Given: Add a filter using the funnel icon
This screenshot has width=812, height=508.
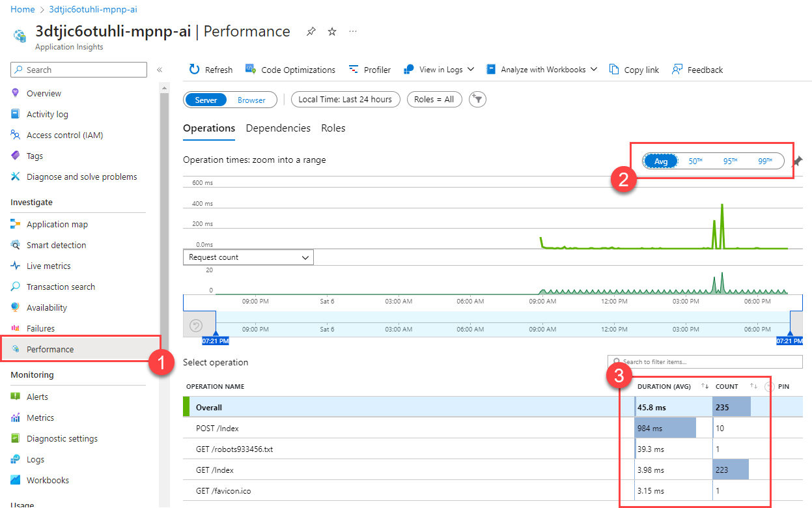Looking at the screenshot, I should coord(477,100).
